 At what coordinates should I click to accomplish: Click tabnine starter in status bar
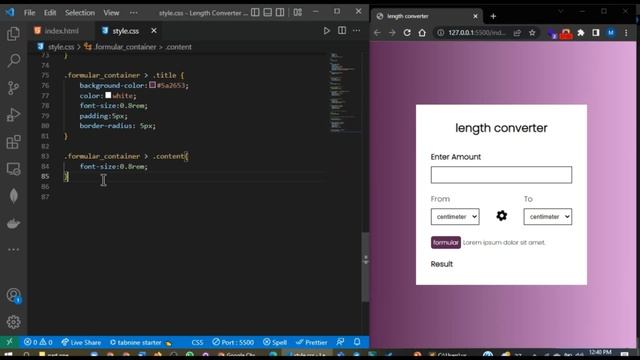click(140, 342)
